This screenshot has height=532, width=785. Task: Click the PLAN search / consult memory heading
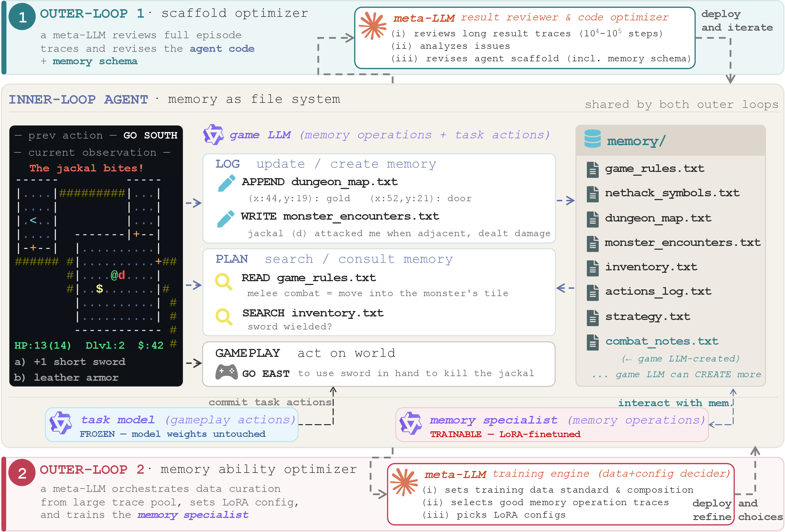334,259
